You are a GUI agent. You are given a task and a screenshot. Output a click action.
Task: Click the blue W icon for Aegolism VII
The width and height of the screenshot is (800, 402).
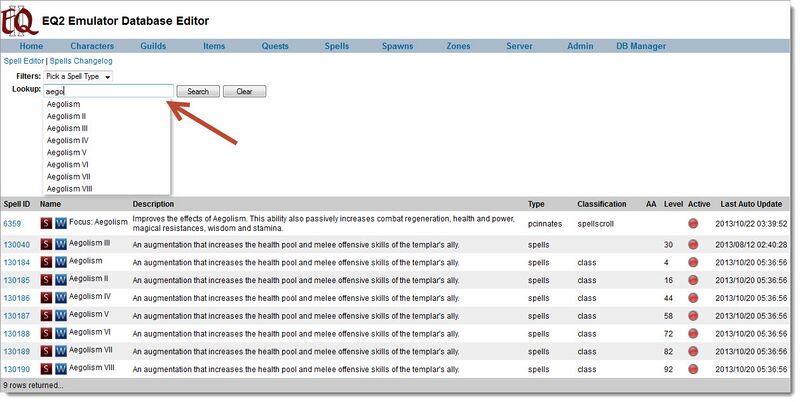click(x=60, y=351)
